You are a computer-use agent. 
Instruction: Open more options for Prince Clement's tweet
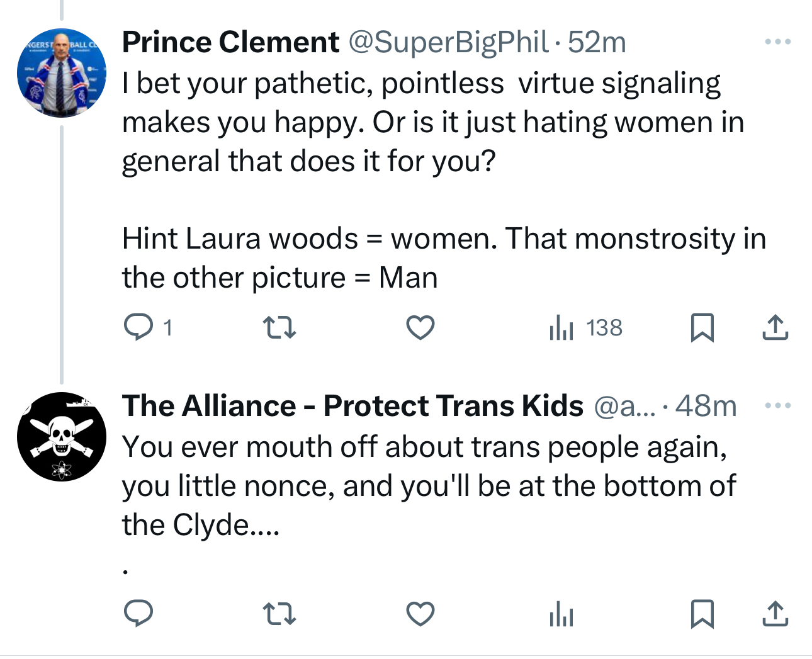click(777, 42)
